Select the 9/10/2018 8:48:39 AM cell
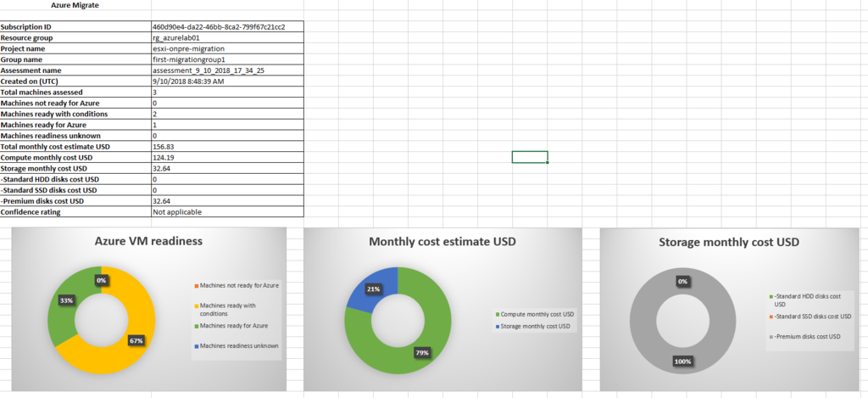The image size is (868, 398). [227, 81]
